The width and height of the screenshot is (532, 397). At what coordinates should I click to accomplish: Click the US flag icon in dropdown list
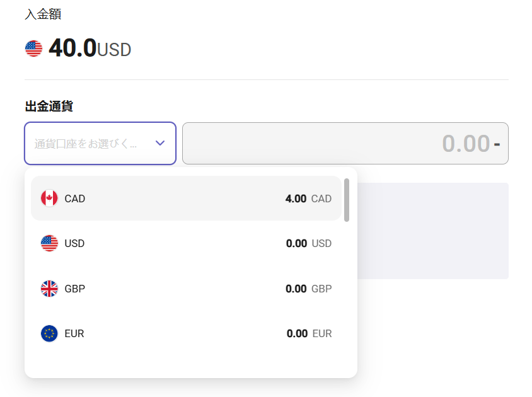pos(49,243)
